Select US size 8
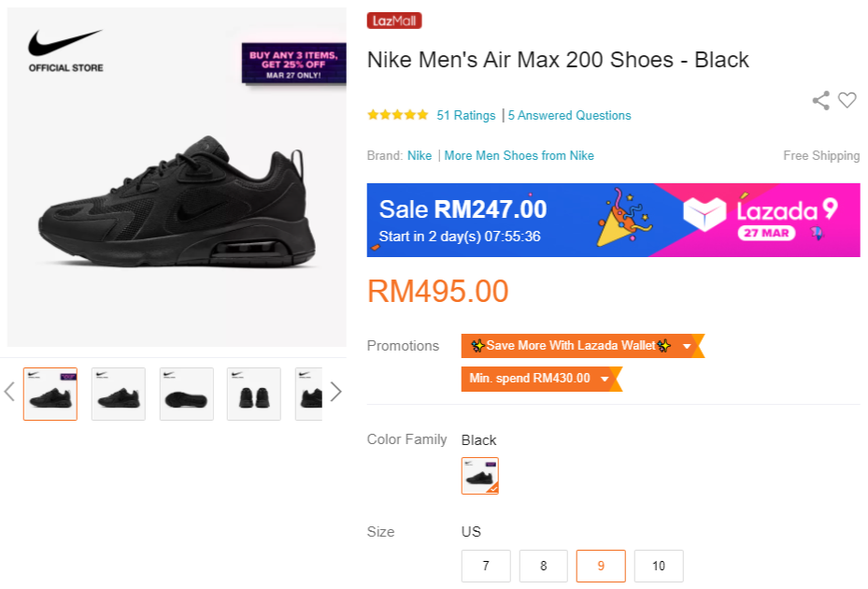The width and height of the screenshot is (868, 589). click(544, 566)
